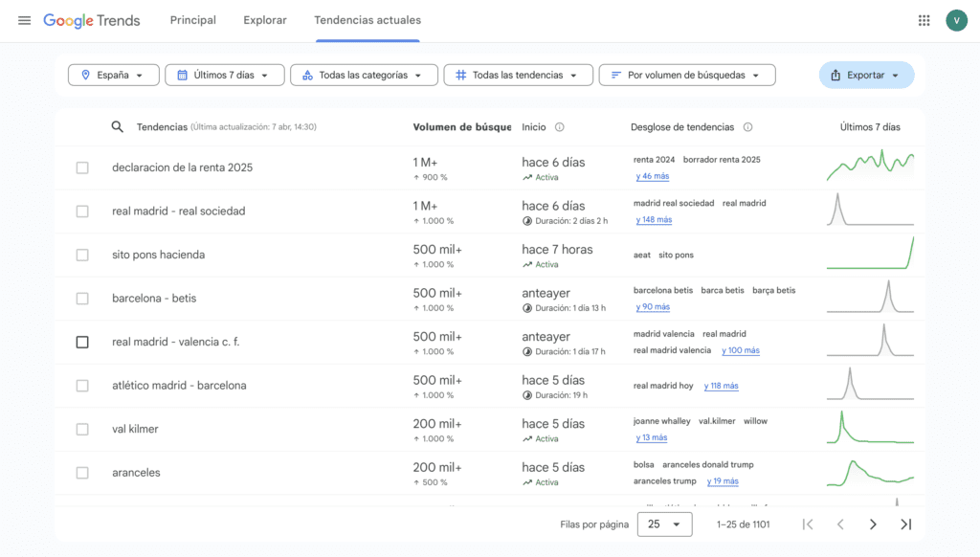Click the 'y 19 más' link
The image size is (980, 557).
pyautogui.click(x=723, y=481)
